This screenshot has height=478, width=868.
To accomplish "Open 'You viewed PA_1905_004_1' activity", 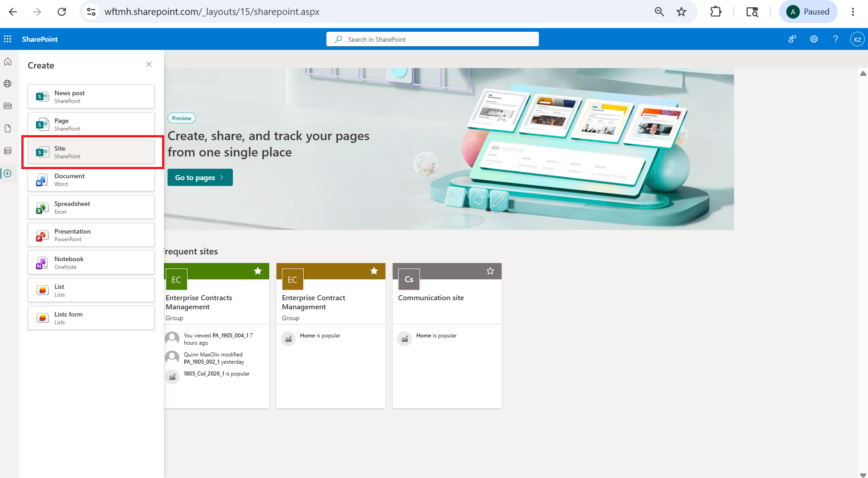I will 218,339.
